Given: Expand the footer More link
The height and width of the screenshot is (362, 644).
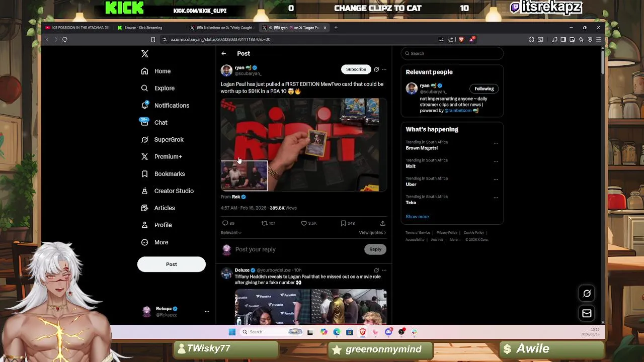Looking at the screenshot, I should pyautogui.click(x=455, y=240).
